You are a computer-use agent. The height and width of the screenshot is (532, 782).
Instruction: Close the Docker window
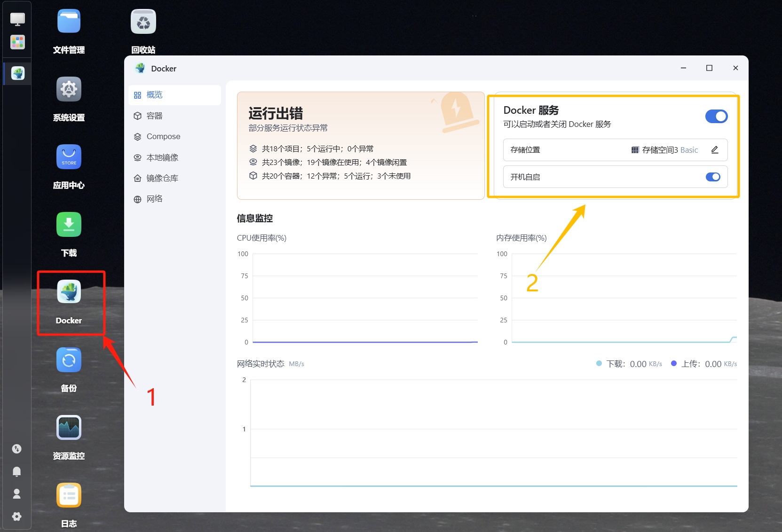point(735,68)
